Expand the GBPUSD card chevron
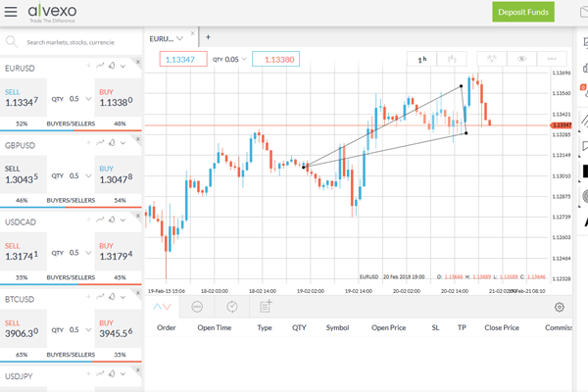 123,143
